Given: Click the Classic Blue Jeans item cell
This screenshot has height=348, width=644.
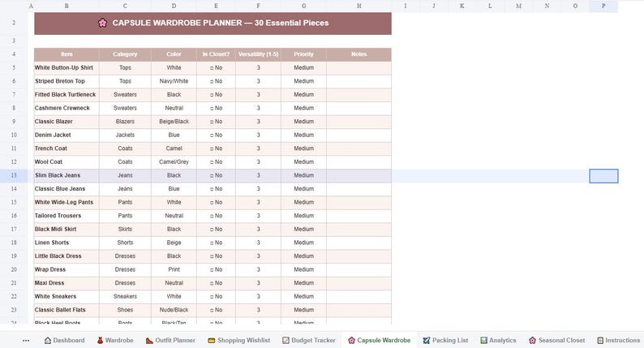Looking at the screenshot, I should (x=67, y=189).
